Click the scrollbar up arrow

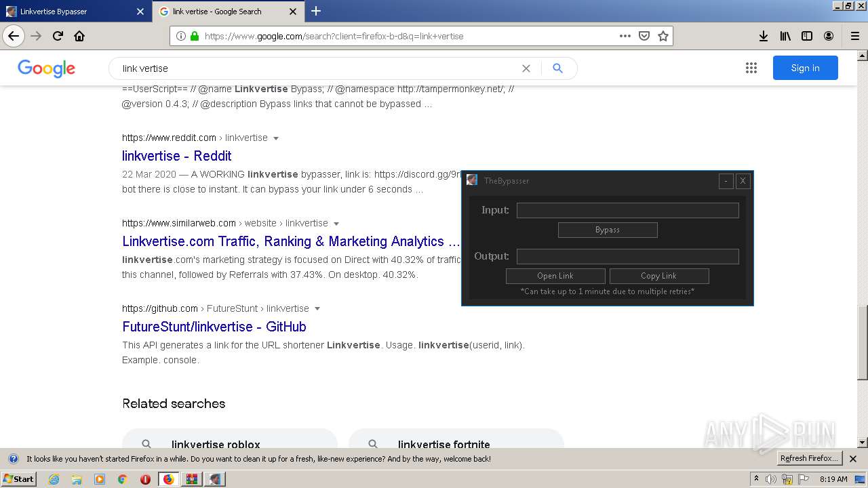click(x=863, y=55)
